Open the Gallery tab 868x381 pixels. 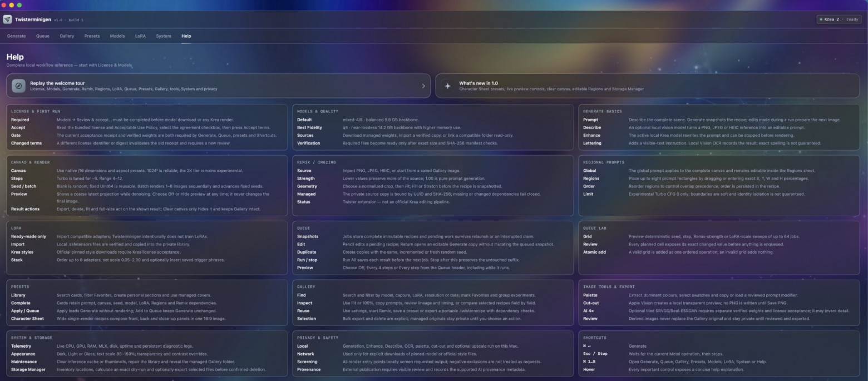[x=67, y=36]
